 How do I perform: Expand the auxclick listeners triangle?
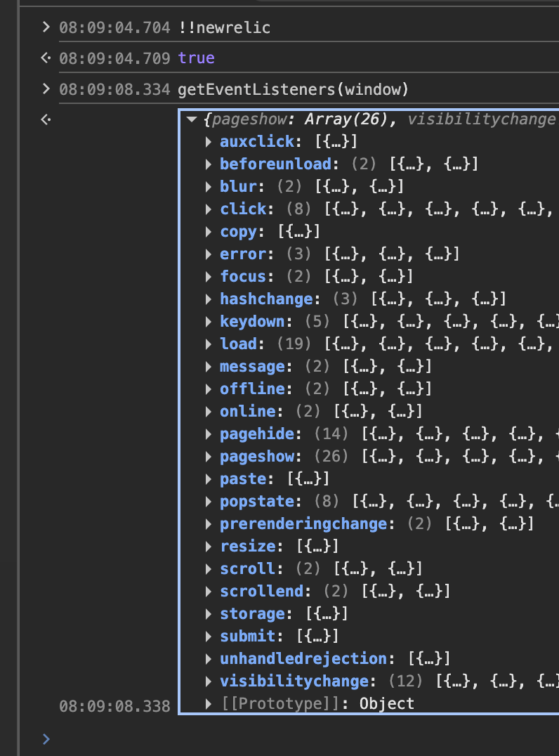pos(208,142)
